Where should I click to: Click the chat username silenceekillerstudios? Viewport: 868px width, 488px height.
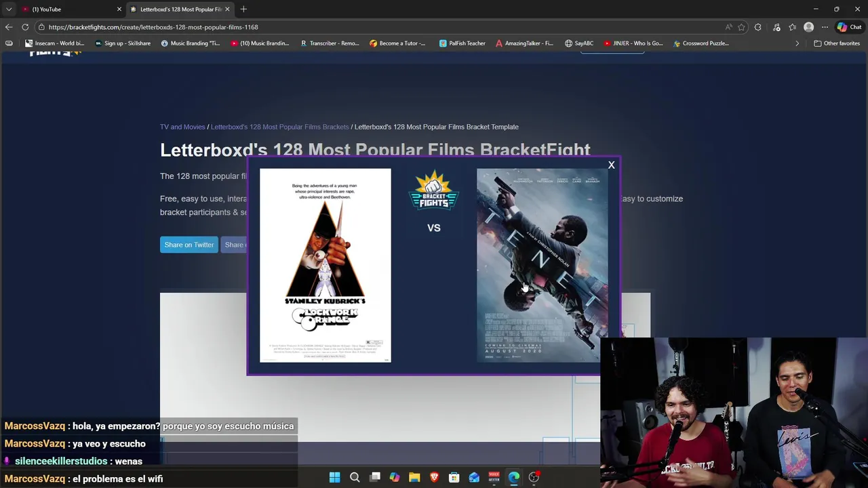click(61, 461)
